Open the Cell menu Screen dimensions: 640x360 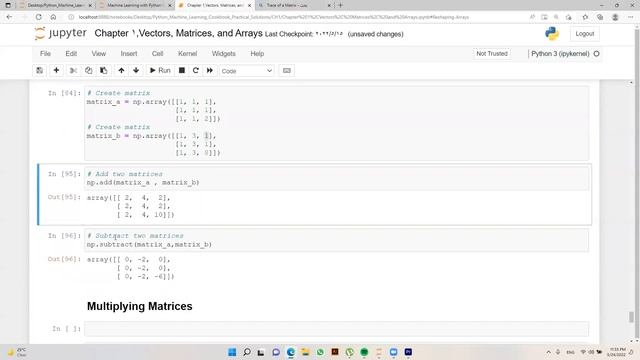pos(157,53)
